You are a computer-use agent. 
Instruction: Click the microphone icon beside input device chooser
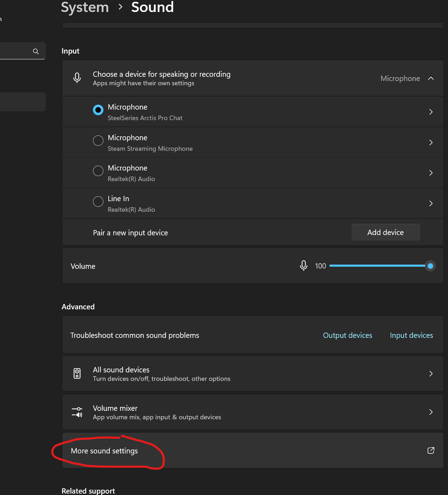click(x=77, y=78)
